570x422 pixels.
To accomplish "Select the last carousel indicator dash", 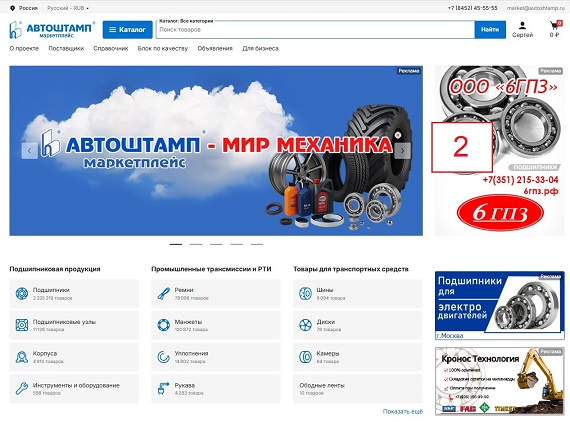I will (x=257, y=244).
